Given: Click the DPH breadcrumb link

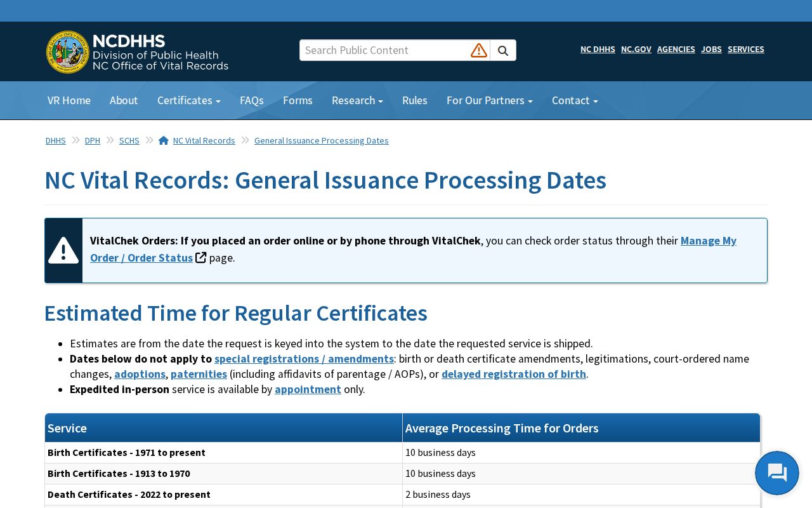Looking at the screenshot, I should click(93, 140).
